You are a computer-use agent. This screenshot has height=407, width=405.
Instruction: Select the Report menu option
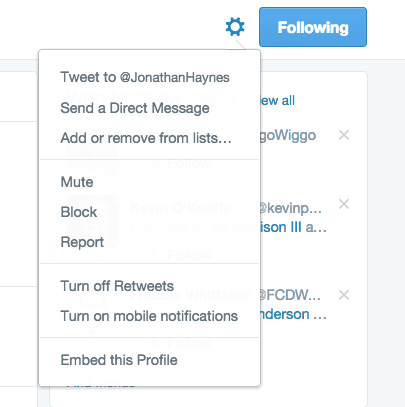pyautogui.click(x=82, y=242)
